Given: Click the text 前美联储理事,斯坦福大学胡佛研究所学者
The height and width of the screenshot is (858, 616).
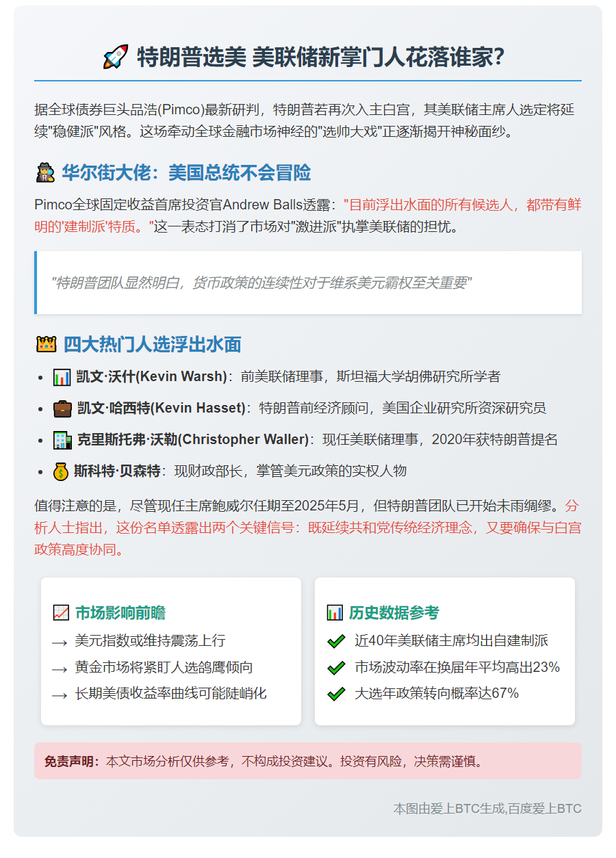Looking at the screenshot, I should coord(370,376).
